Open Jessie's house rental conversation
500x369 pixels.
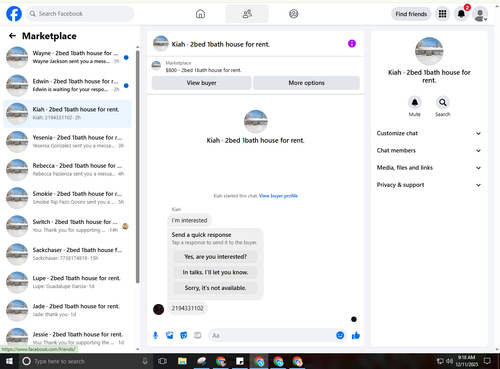tap(67, 338)
